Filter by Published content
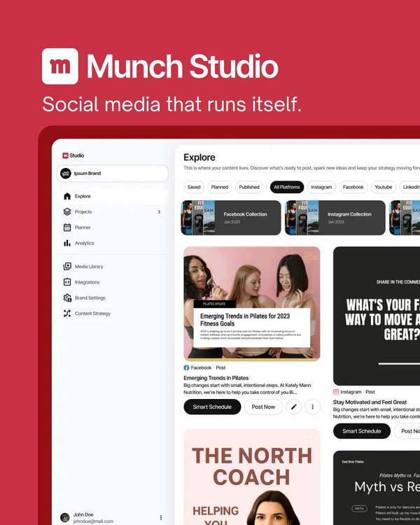Viewport: 420px width, 525px height. click(249, 187)
